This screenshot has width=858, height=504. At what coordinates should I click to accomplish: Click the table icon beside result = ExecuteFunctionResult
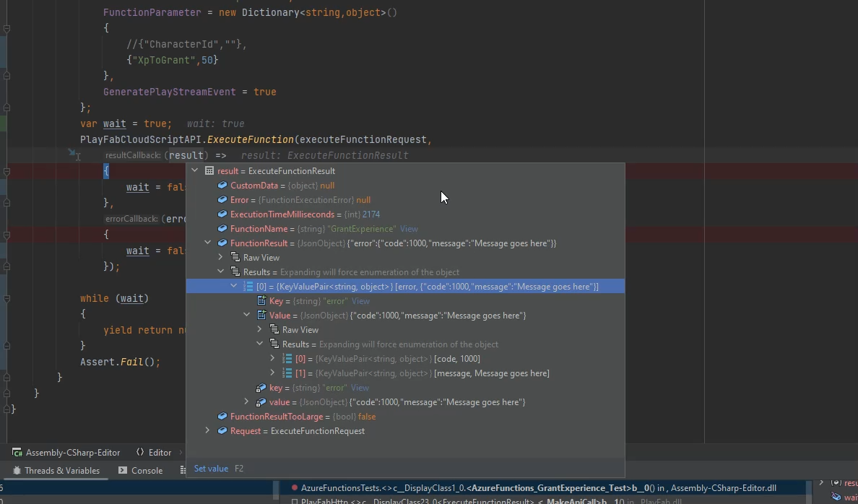[x=209, y=170]
